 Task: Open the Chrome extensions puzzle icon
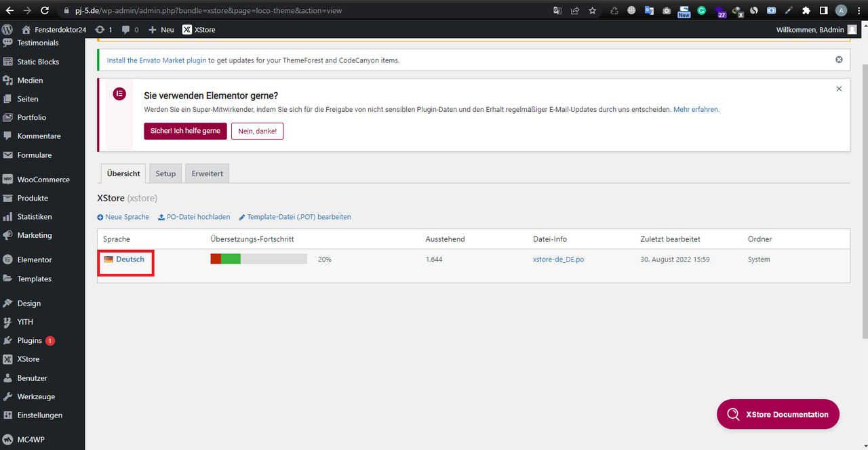coord(806,10)
